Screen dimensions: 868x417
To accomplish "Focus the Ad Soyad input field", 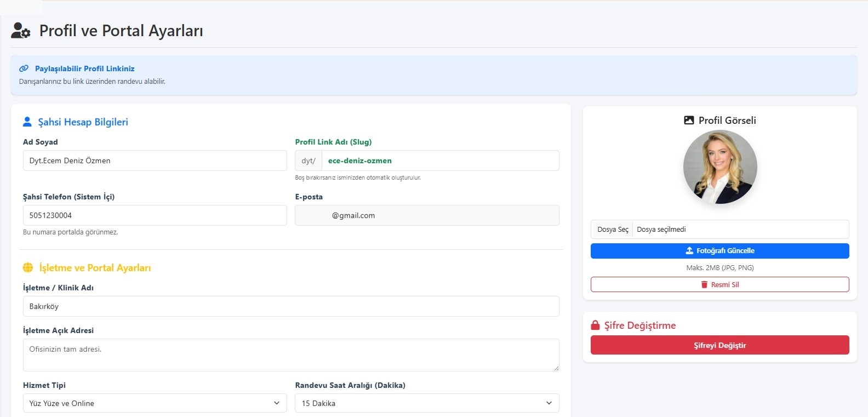I will [155, 161].
